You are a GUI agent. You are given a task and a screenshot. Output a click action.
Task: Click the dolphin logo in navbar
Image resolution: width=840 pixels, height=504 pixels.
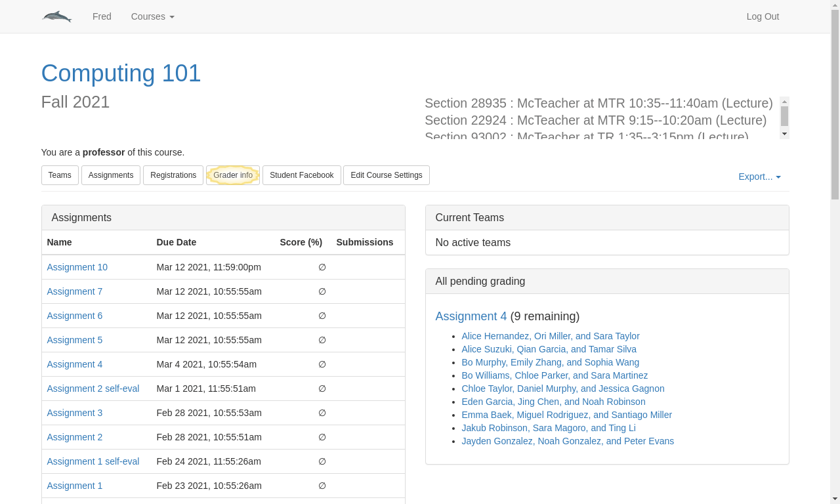57,16
